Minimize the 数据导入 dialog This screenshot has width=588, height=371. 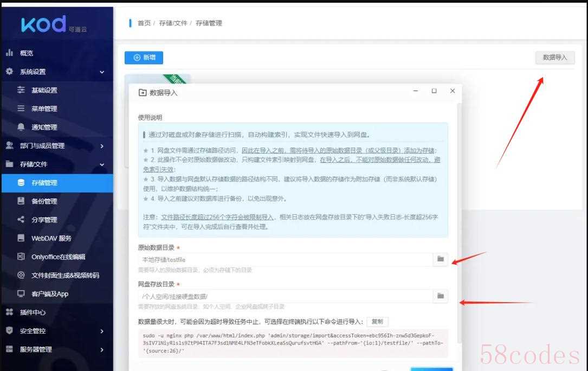coord(416,91)
